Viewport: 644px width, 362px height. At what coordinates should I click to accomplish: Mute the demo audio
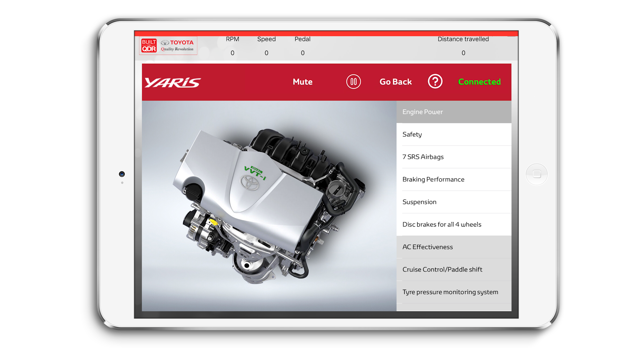[302, 81]
